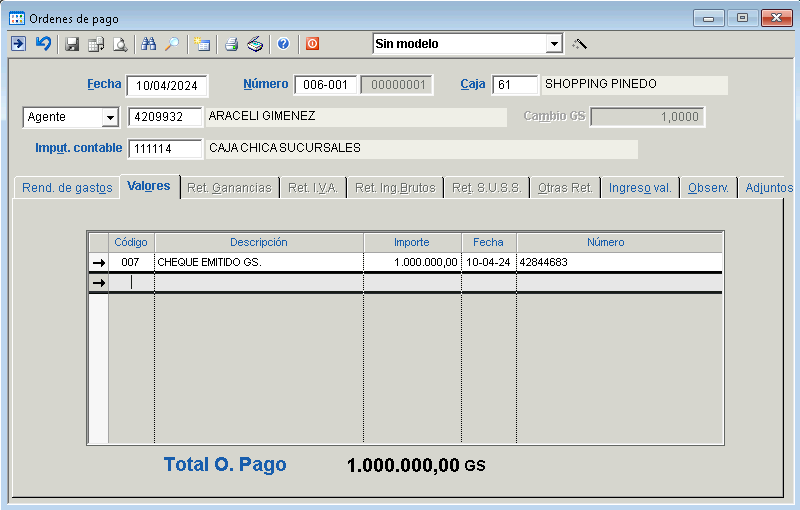Open the 'Agente' type dropdown
This screenshot has width=800, height=510.
coord(109,118)
